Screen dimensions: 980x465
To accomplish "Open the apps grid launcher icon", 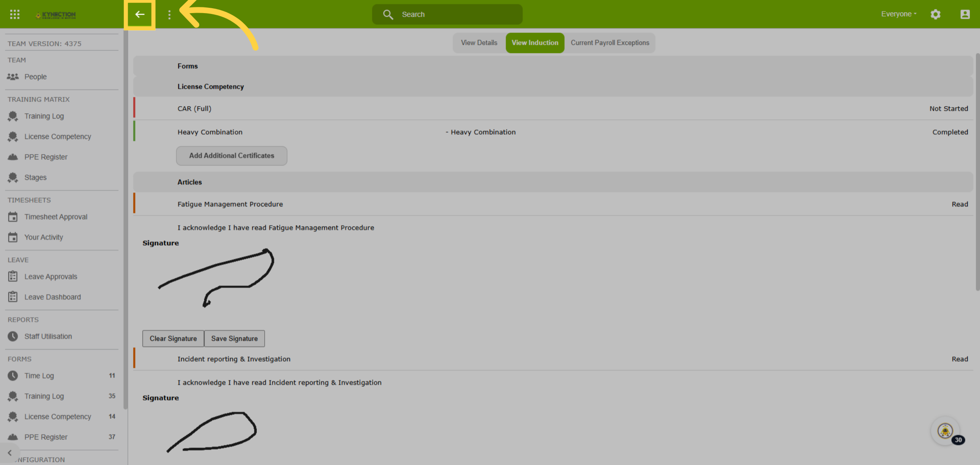I will (x=15, y=15).
